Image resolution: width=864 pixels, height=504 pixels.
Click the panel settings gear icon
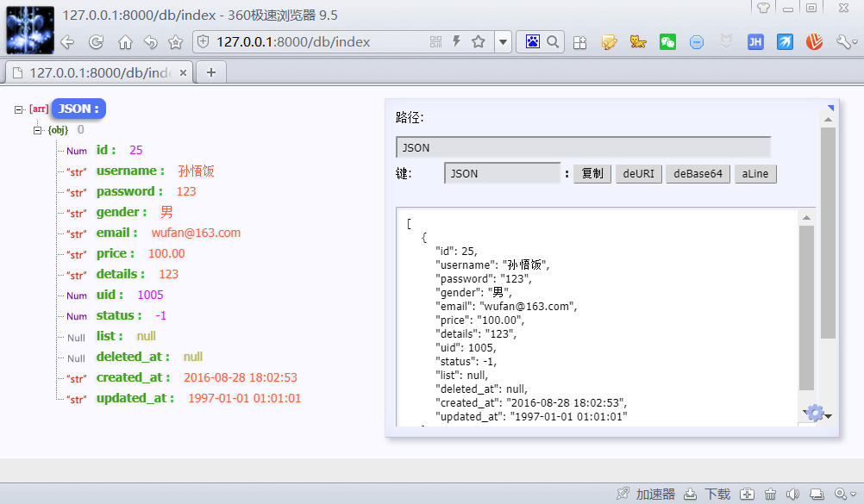click(815, 413)
